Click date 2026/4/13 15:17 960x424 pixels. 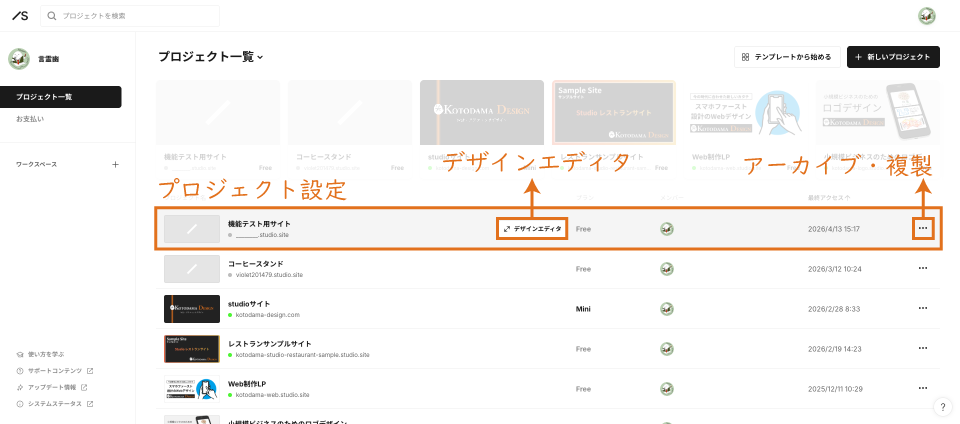(834, 229)
